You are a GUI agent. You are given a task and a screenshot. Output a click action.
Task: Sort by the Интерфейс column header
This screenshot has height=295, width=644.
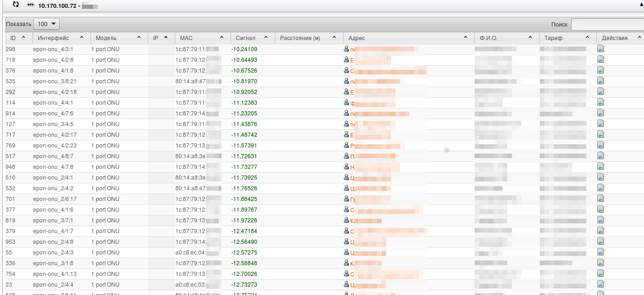pos(61,38)
